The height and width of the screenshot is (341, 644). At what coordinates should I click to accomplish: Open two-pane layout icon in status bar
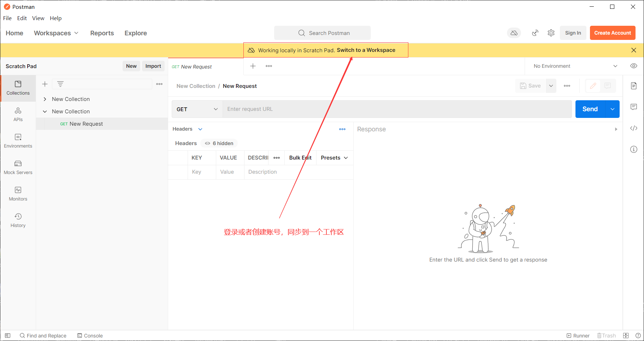[626, 335]
